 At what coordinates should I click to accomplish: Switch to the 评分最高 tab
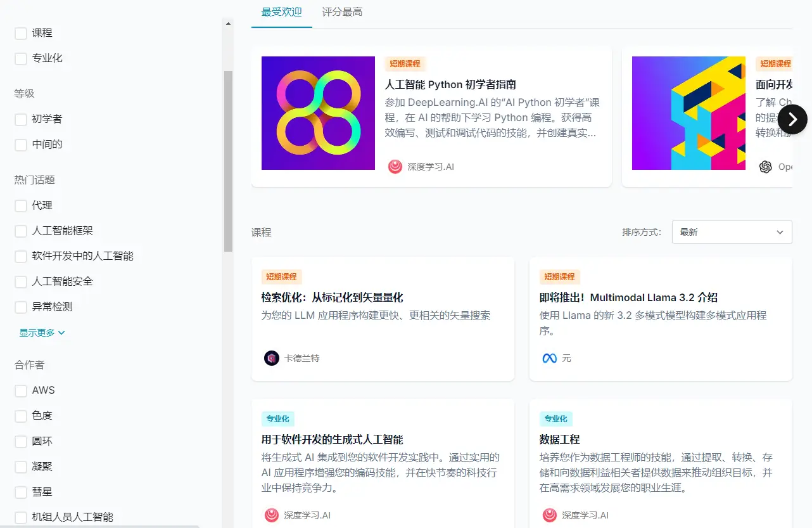click(x=342, y=12)
